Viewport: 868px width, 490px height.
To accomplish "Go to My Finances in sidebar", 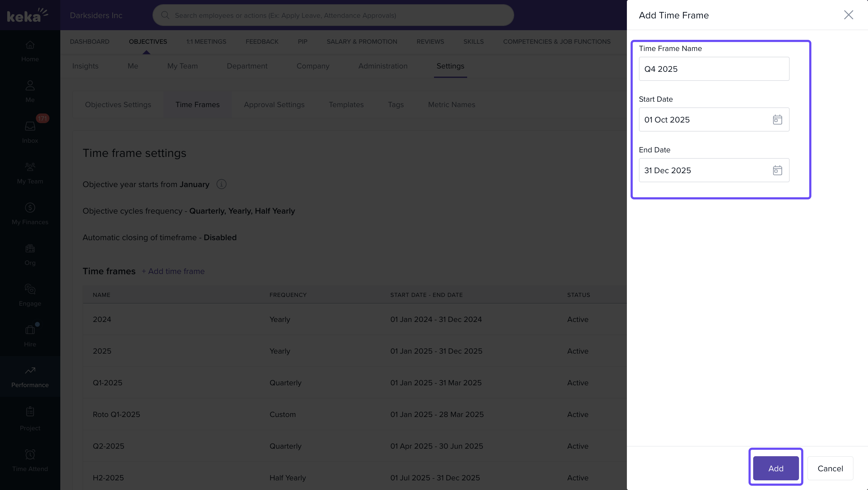I will 30,213.
